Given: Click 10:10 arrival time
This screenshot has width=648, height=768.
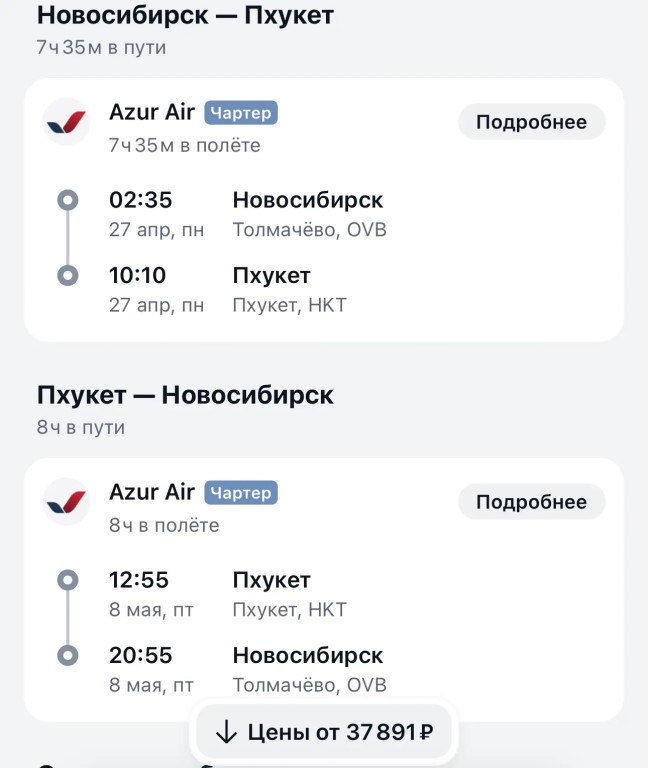Looking at the screenshot, I should point(138,275).
